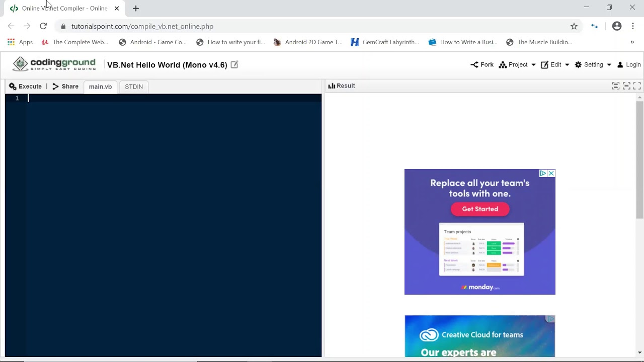Click inside the code editor line 1
Viewport: 644px width, 362px height.
pos(174,98)
